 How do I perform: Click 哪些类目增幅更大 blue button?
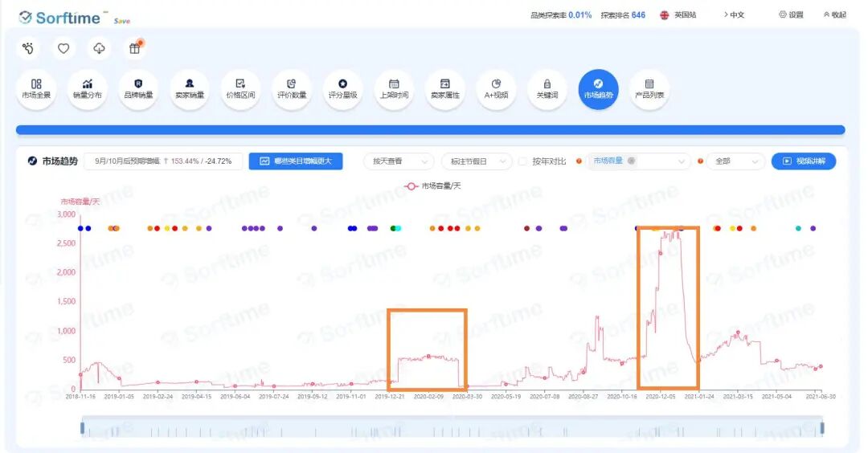click(x=296, y=161)
